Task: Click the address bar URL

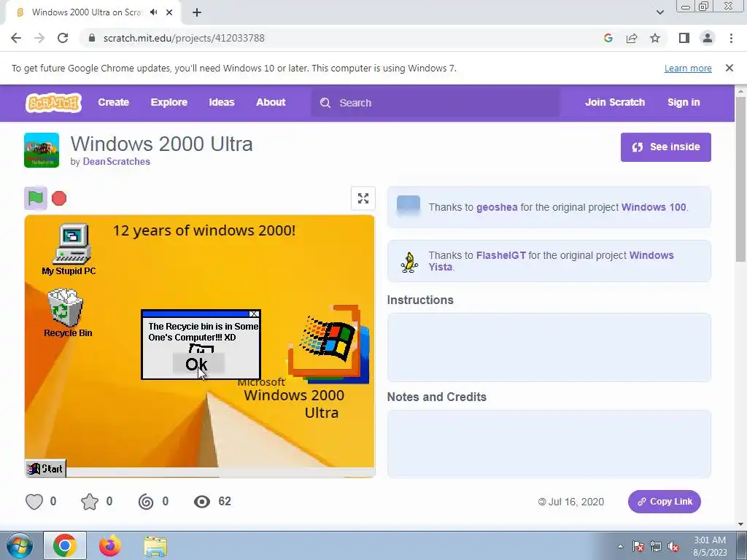Action: coord(184,38)
